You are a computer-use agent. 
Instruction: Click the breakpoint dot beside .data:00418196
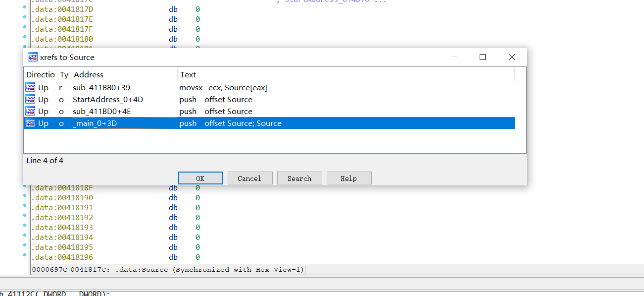click(25, 255)
